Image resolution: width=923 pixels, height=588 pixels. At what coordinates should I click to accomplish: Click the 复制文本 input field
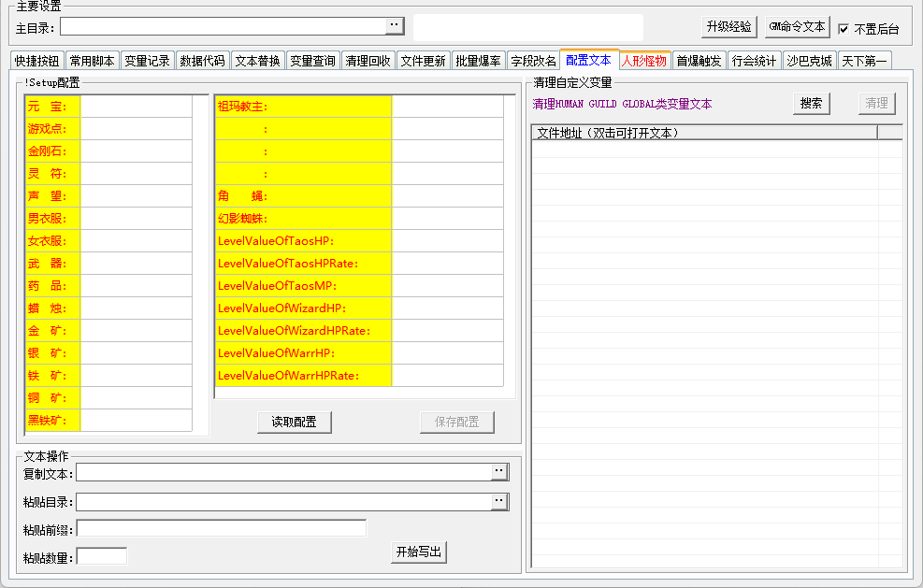284,472
